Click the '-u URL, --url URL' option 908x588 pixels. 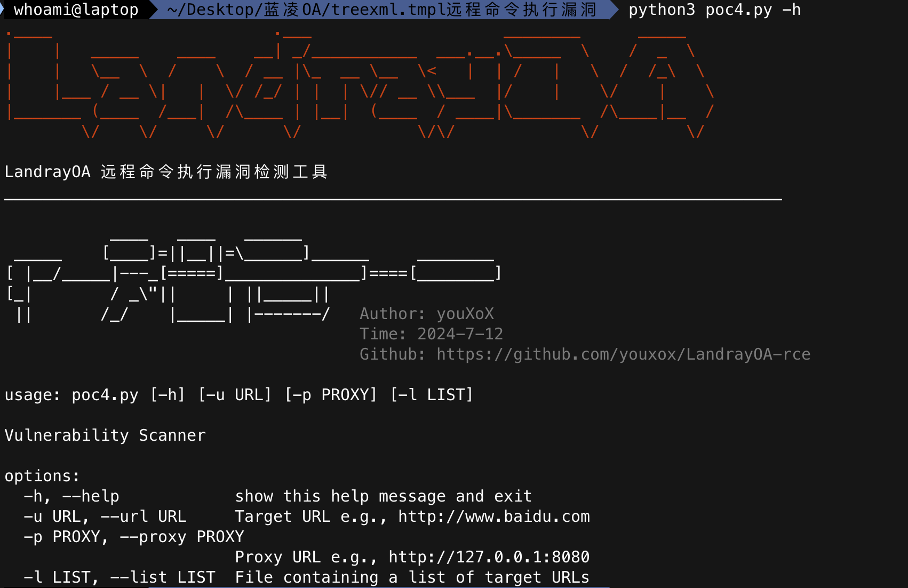pyautogui.click(x=105, y=517)
